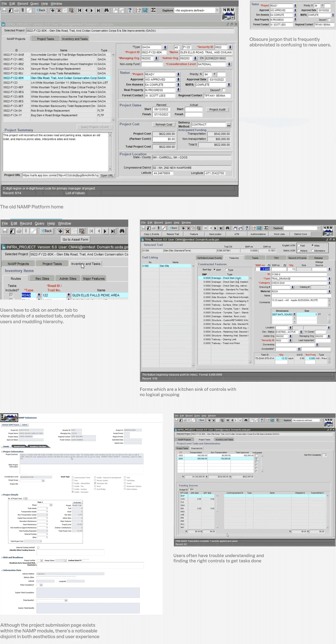Click calculator icon in NAMP home toolbar

click(x=145, y=10)
